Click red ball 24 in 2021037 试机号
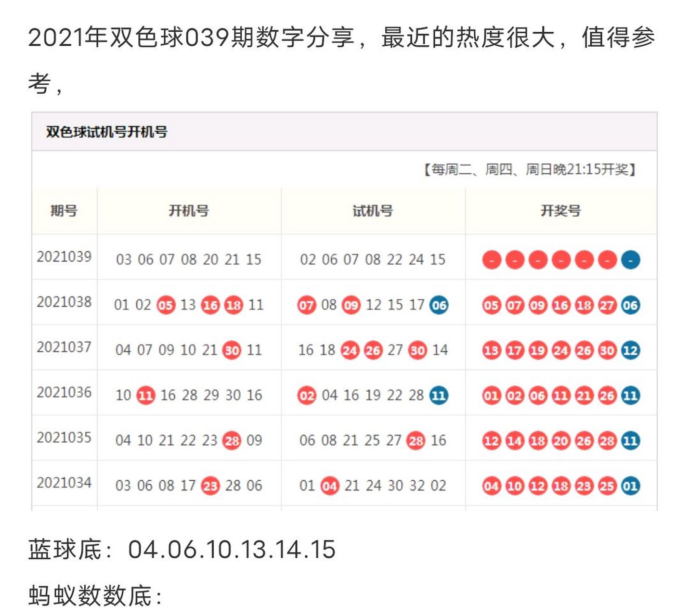Image resolution: width=689 pixels, height=616 pixels. click(x=350, y=350)
